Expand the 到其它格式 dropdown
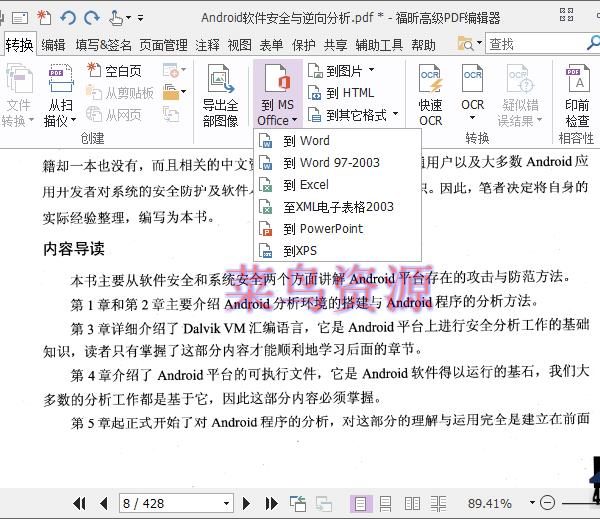This screenshot has width=600, height=519. click(395, 114)
